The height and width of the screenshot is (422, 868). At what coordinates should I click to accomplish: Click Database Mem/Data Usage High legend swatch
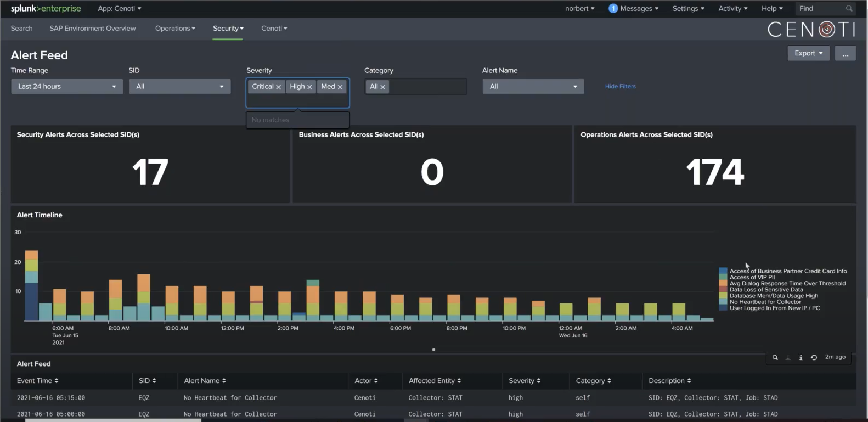pos(723,296)
